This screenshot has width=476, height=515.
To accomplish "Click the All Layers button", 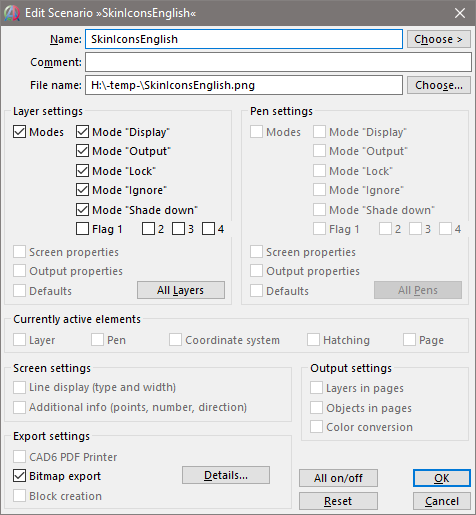I will click(181, 290).
